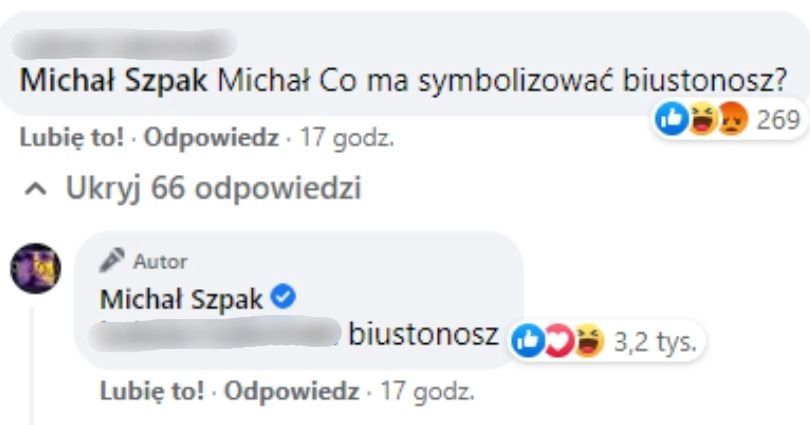
Task: Click the Ukryj 66 odpowiedzi text
Action: 213,187
